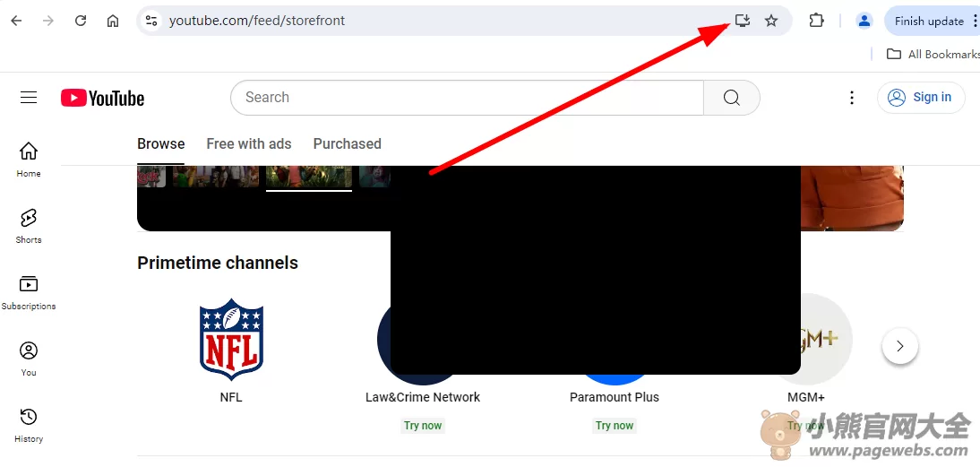980x467 pixels.
Task: Bookmark this page with the star icon
Action: coord(771,21)
